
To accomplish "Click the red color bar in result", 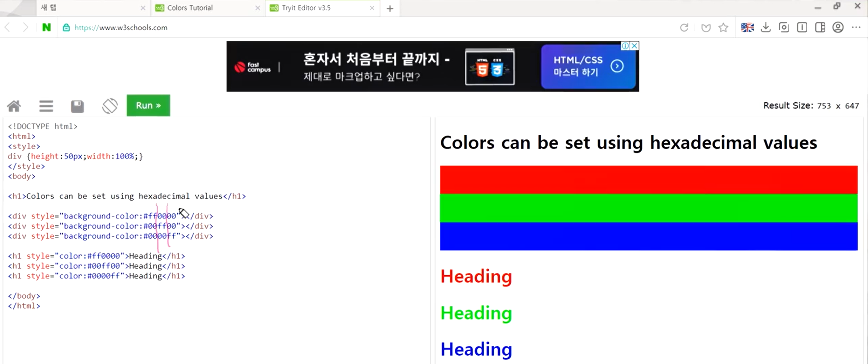I will (648, 180).
